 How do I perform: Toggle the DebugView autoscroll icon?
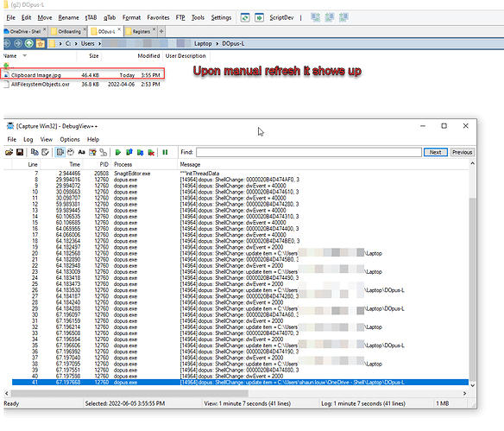point(60,152)
